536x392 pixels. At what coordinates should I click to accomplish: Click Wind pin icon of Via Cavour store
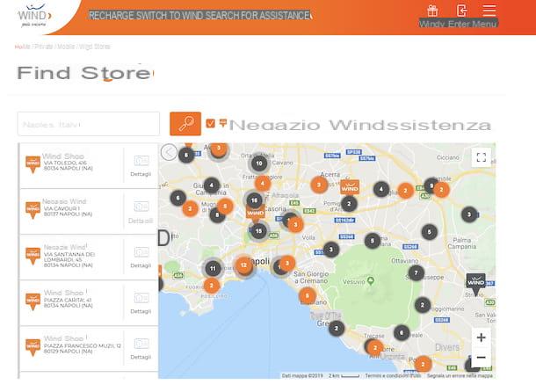tap(33, 210)
